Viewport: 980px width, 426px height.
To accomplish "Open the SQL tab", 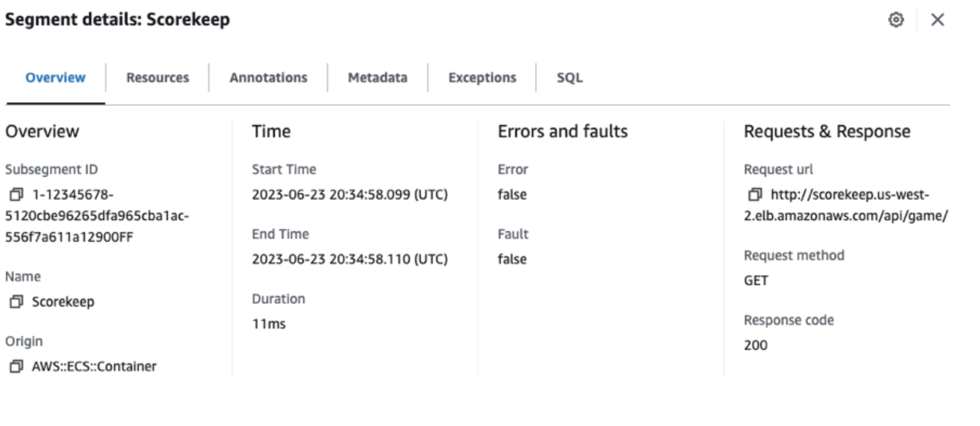I will pyautogui.click(x=569, y=78).
